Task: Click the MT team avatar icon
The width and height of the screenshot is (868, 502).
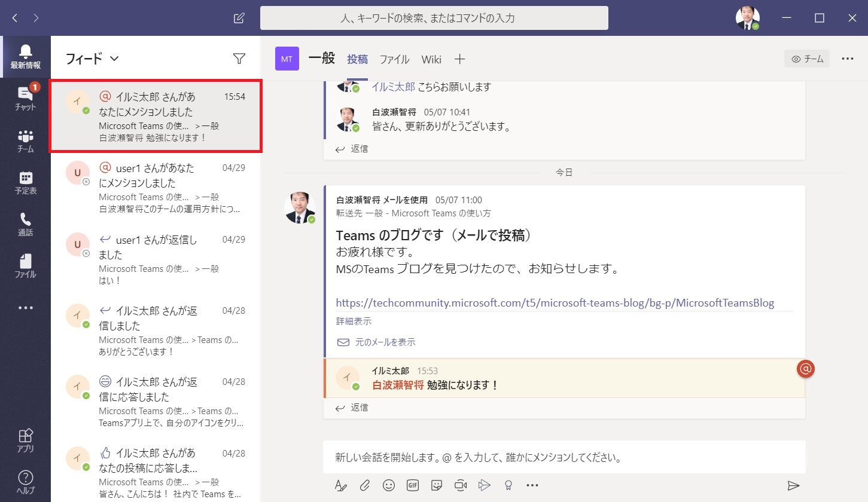Action: pyautogui.click(x=287, y=59)
